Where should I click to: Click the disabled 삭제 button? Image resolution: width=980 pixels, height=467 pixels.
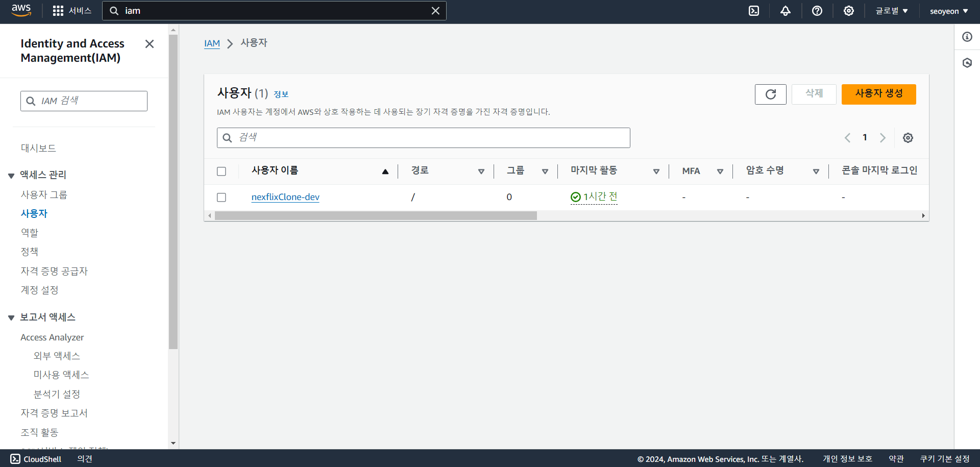pos(814,94)
